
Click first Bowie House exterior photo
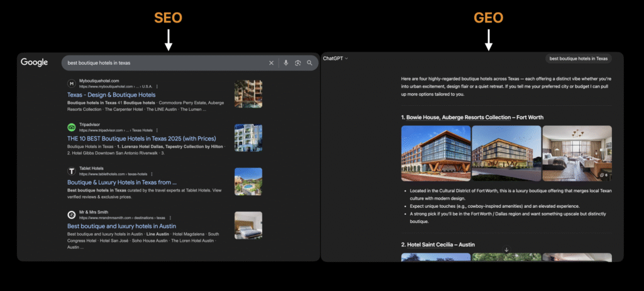[x=436, y=154]
